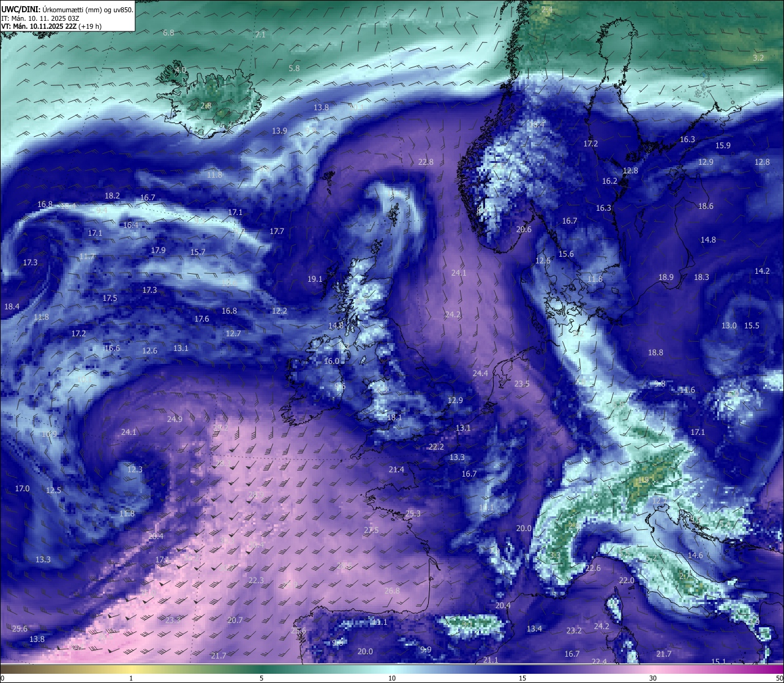Click the map value 9.9 over Spain
The image size is (784, 683).
[x=426, y=650]
